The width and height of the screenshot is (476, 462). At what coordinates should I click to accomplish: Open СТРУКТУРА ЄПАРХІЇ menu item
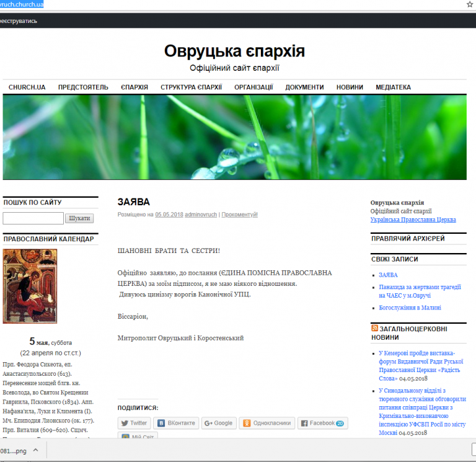(192, 87)
